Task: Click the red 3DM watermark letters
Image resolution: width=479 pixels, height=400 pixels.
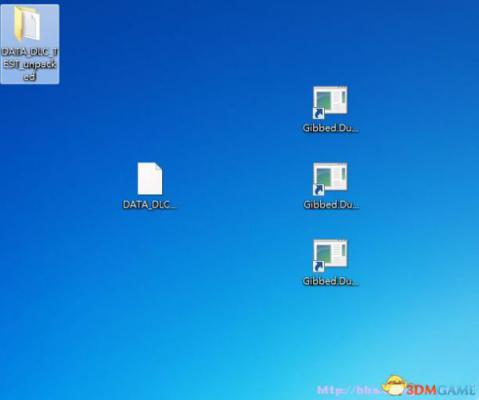Action: tap(421, 389)
